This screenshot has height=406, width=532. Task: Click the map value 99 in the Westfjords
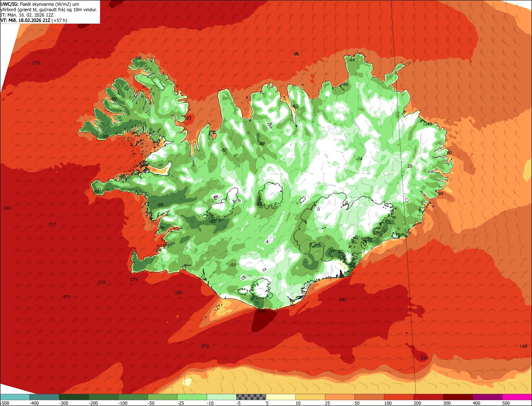pos(113,99)
